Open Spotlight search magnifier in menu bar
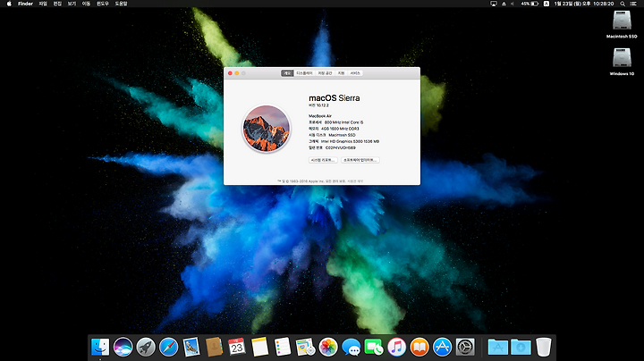Screen dimensions: 644x361 click(x=623, y=4)
